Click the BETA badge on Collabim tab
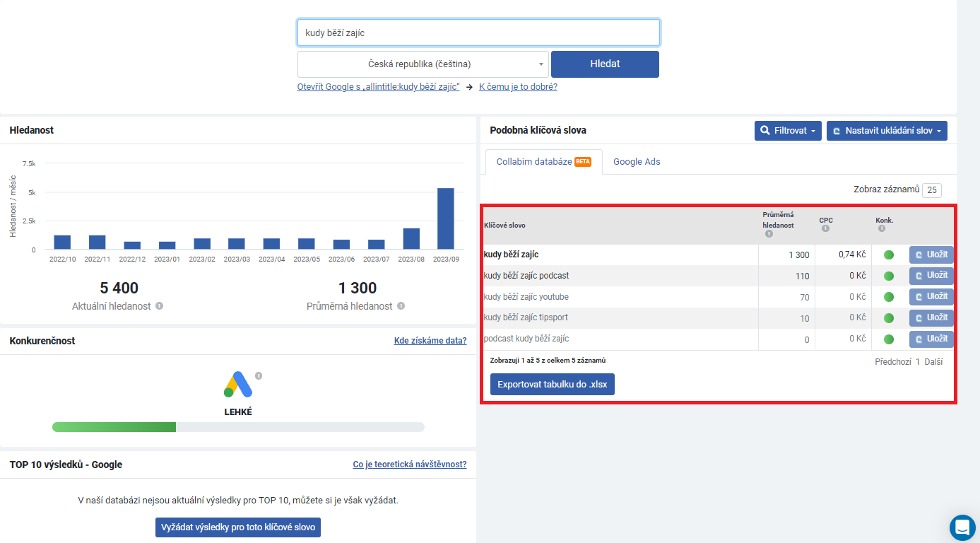 click(583, 161)
